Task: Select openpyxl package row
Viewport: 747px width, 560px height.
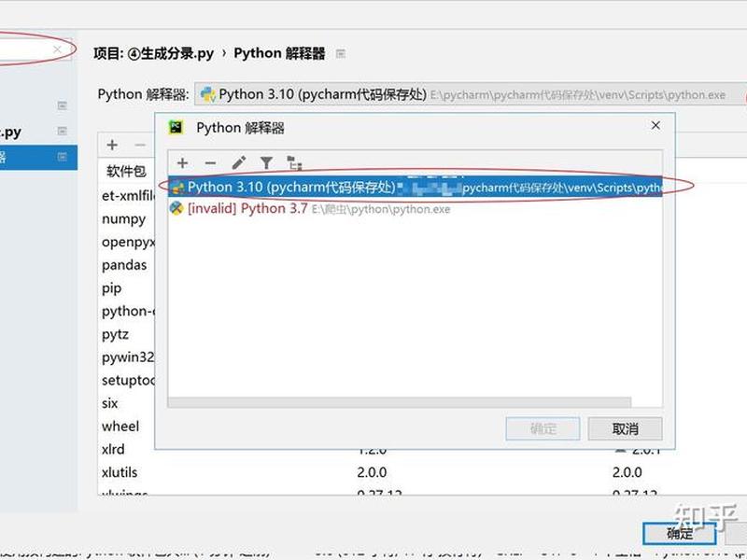Action: tap(128, 243)
